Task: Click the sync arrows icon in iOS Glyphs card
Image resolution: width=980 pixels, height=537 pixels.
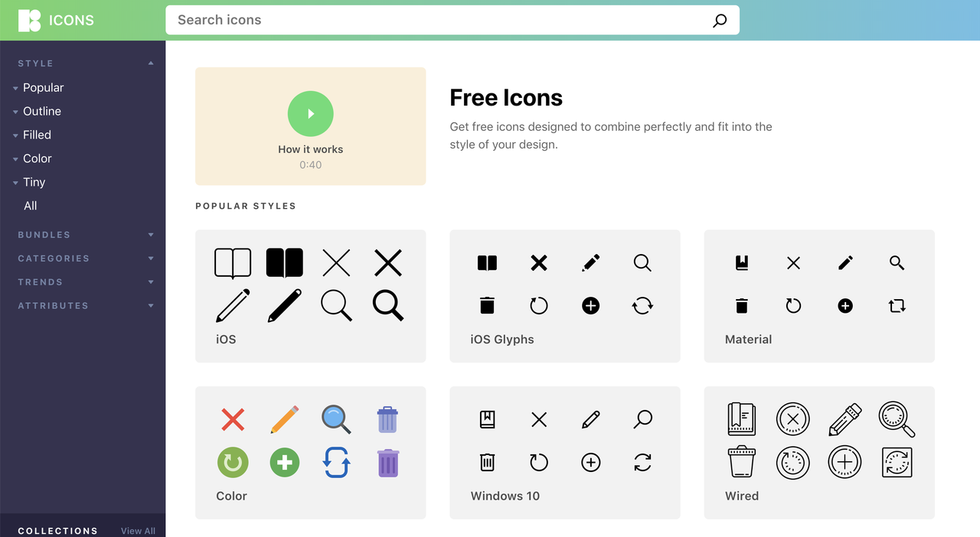Action: point(642,306)
